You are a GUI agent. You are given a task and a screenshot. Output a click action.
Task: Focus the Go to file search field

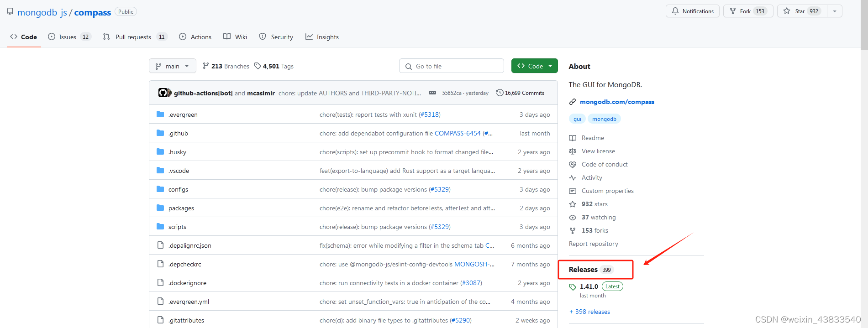(452, 66)
